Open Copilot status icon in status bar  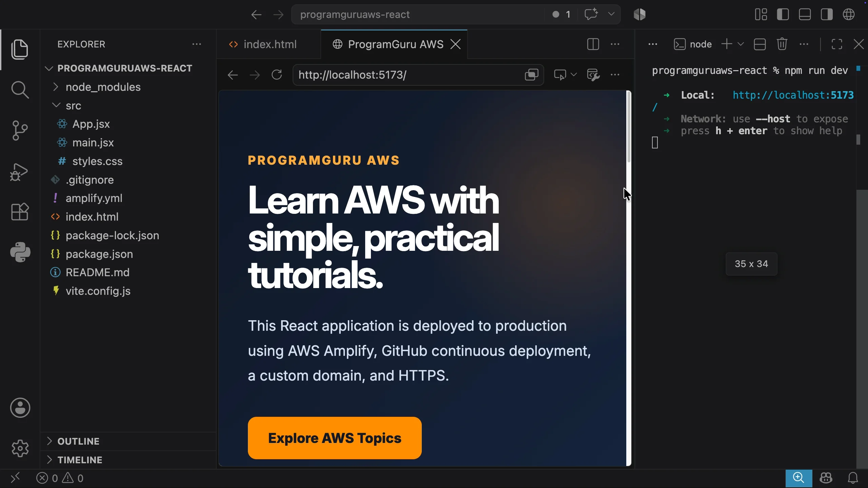826,478
